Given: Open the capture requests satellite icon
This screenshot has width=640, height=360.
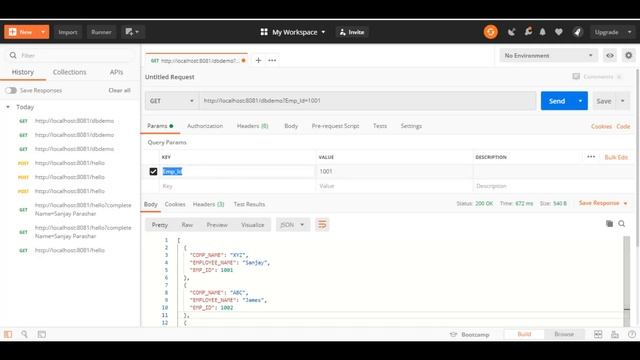Looking at the screenshot, I should click(511, 32).
